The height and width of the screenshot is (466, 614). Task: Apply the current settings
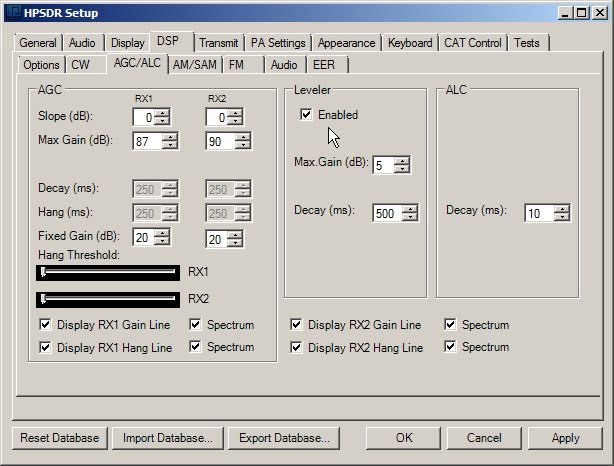pyautogui.click(x=565, y=438)
